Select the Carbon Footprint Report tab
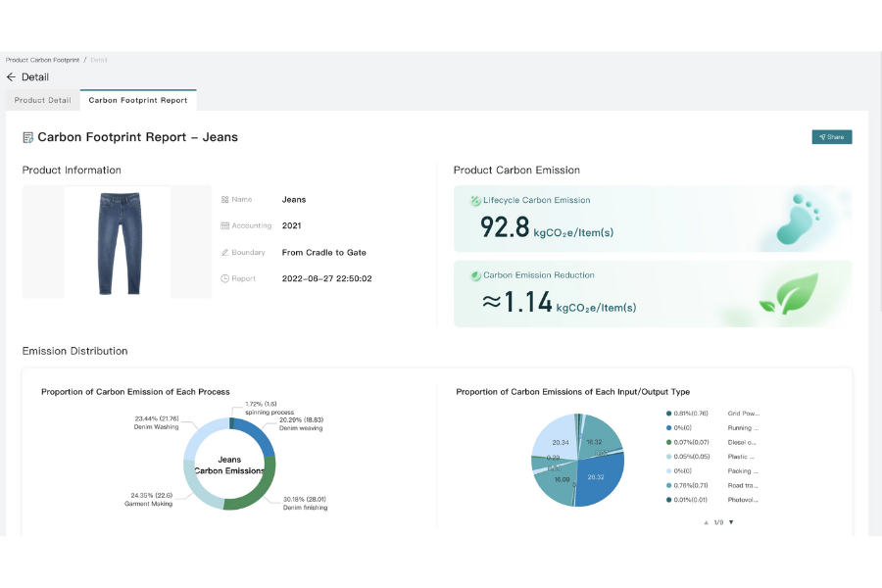Viewport: 882px width, 588px height. pyautogui.click(x=138, y=100)
